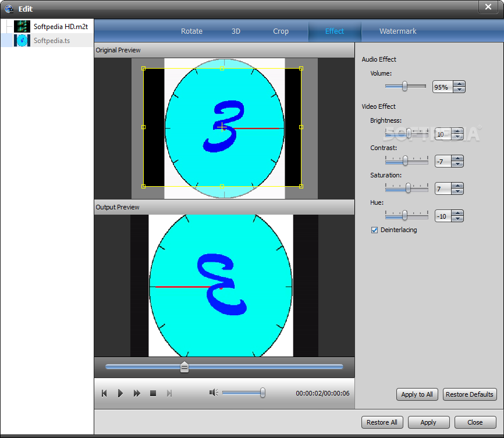504x438 pixels.
Task: Open the Watermark tab
Action: (397, 31)
